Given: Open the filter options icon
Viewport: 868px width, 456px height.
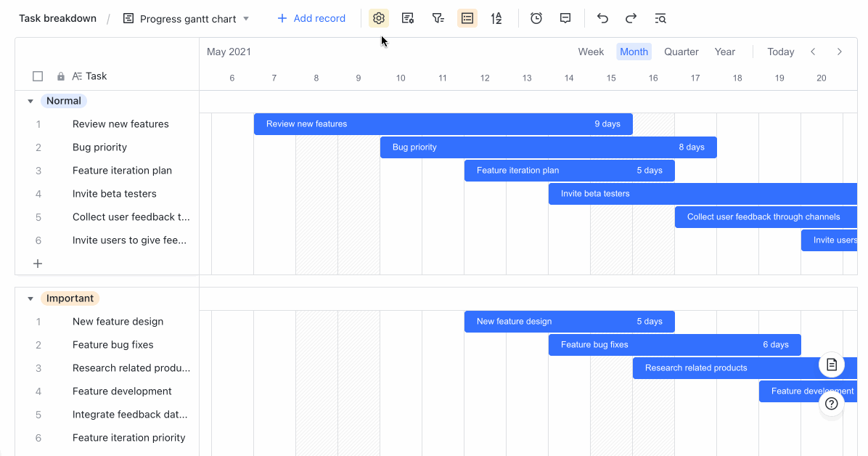Looking at the screenshot, I should (x=438, y=18).
